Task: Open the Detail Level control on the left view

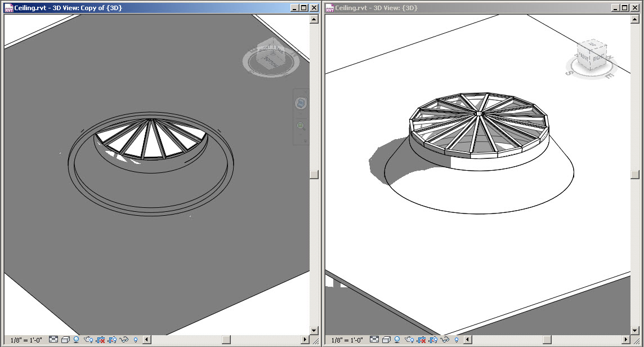Action: click(x=54, y=339)
